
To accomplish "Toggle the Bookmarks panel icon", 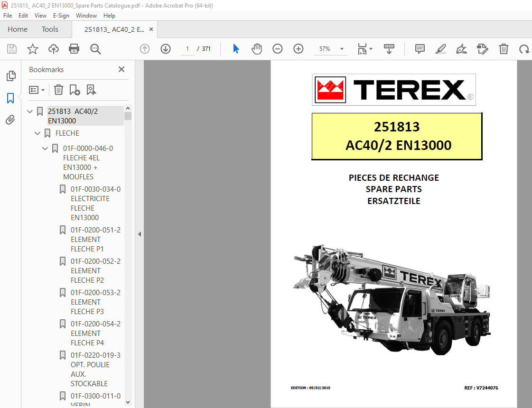I will click(10, 98).
